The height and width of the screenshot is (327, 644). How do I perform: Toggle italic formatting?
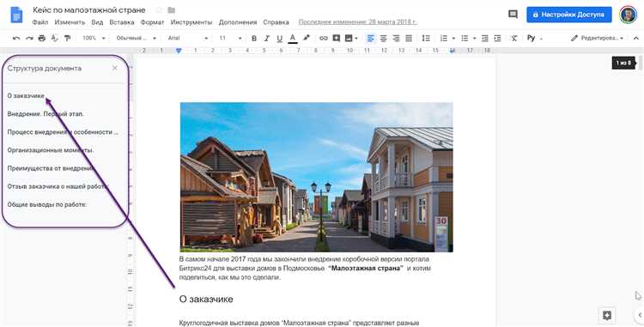pyautogui.click(x=266, y=38)
